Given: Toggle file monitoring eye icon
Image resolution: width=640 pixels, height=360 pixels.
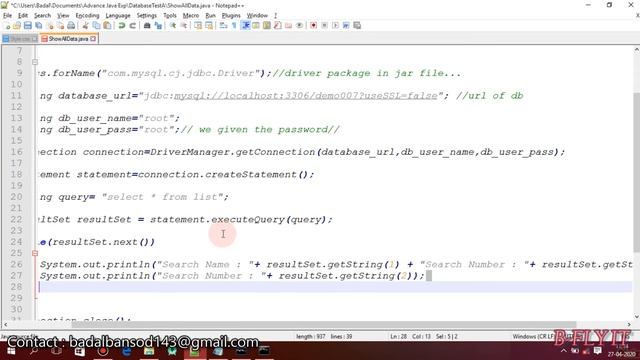Looking at the screenshot, I should pos(299,26).
